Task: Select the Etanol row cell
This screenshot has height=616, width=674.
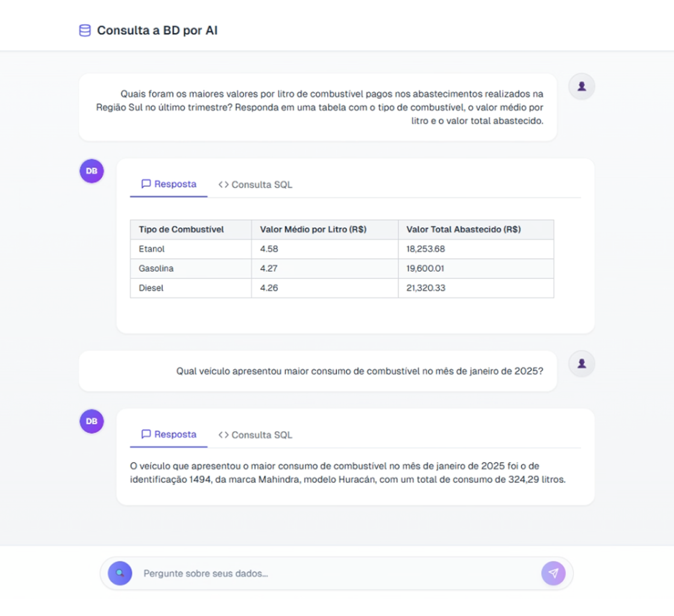Action: point(191,249)
